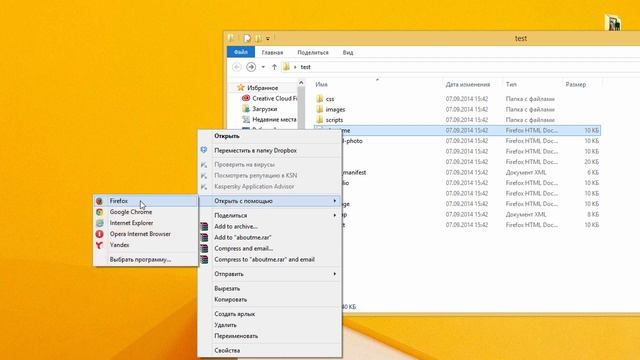This screenshot has width=640, height=360.
Task: Click WinRAR icon beside Add to aboutme.rar
Action: (x=204, y=237)
